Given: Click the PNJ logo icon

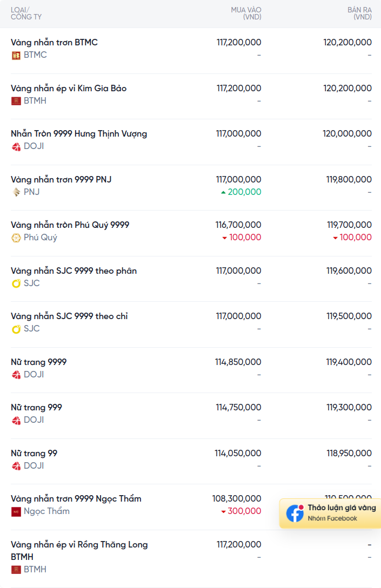Looking at the screenshot, I should coord(16,192).
